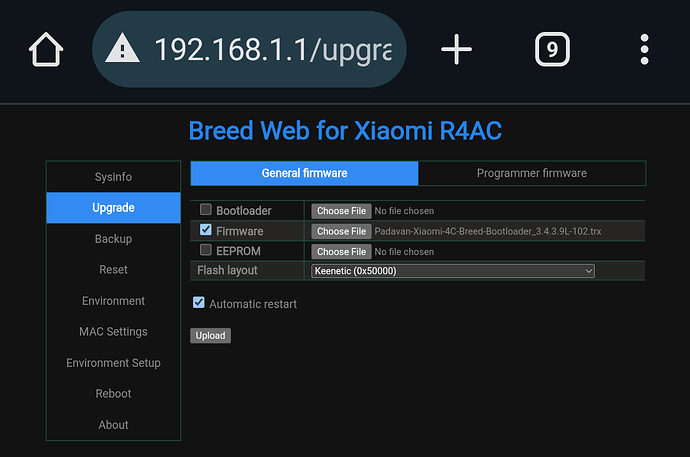690x457 pixels.
Task: Open the Environment page
Action: tap(114, 301)
